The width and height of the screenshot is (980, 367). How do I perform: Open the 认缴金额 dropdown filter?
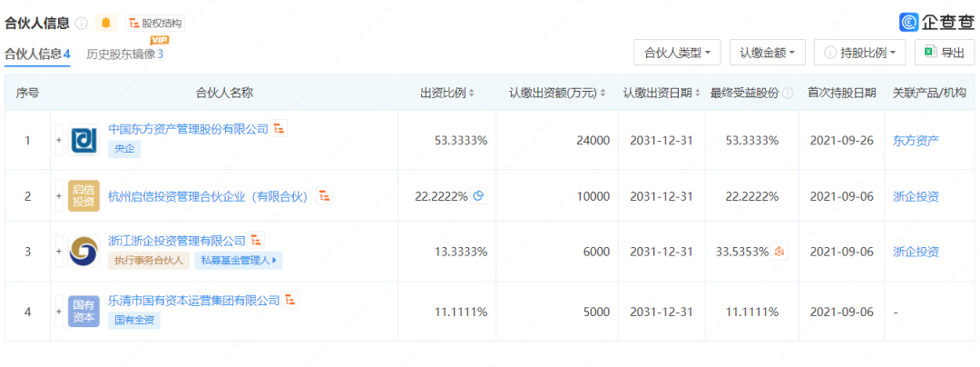pyautogui.click(x=768, y=53)
